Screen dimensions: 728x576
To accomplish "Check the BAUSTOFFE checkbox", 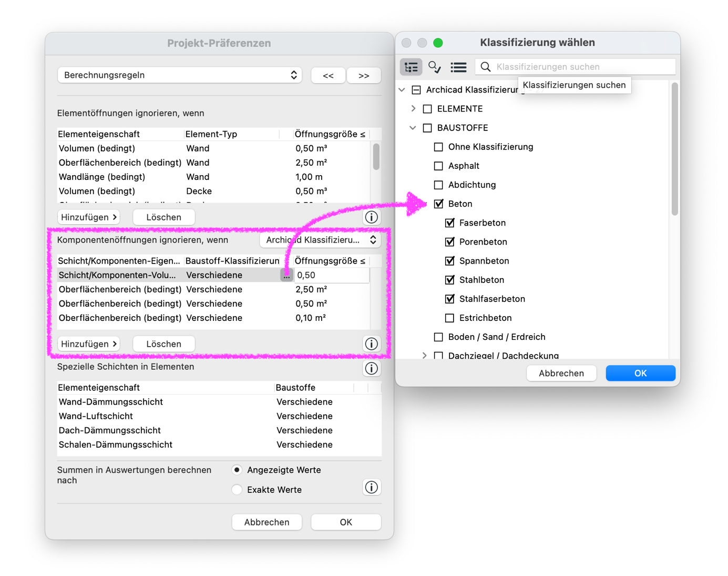I will pos(427,128).
